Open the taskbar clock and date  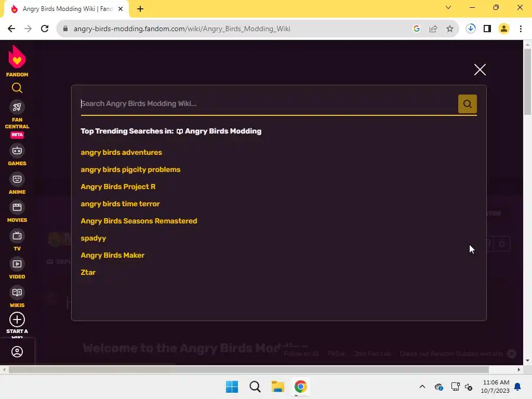click(495, 387)
